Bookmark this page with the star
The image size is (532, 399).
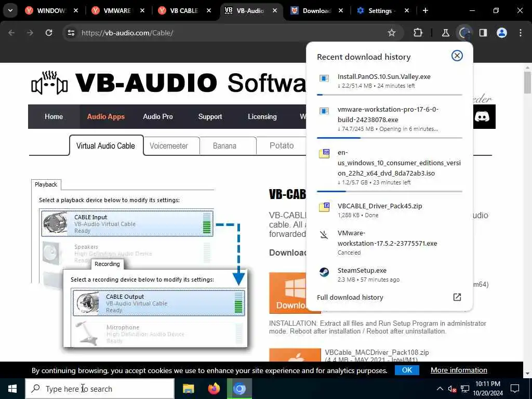click(392, 33)
